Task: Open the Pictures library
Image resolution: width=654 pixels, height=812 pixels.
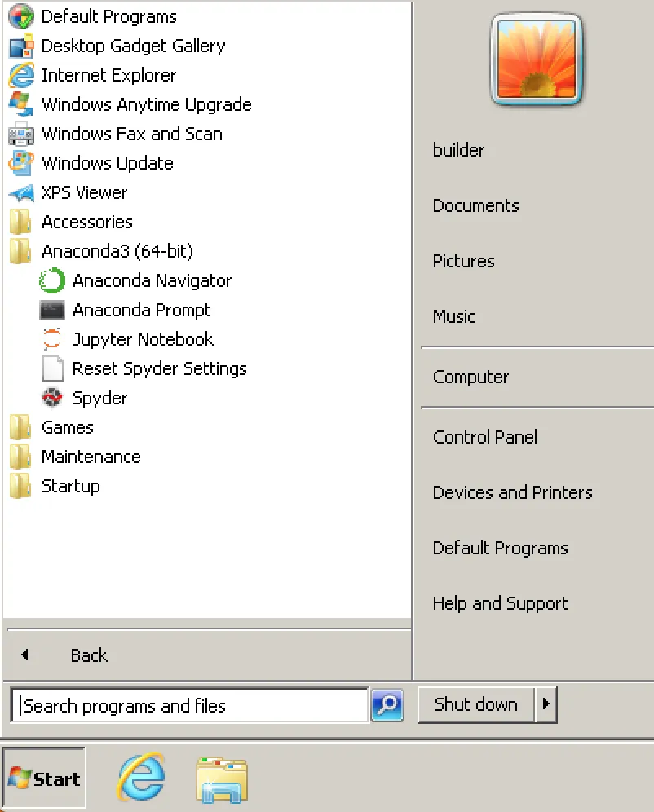Action: pyautogui.click(x=463, y=261)
